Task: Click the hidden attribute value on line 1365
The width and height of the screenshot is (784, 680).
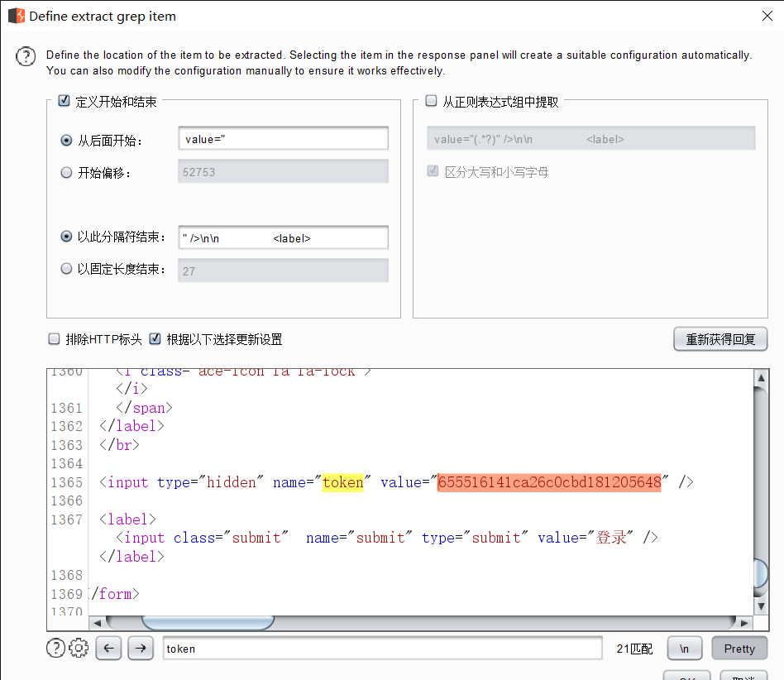Action: pos(232,482)
